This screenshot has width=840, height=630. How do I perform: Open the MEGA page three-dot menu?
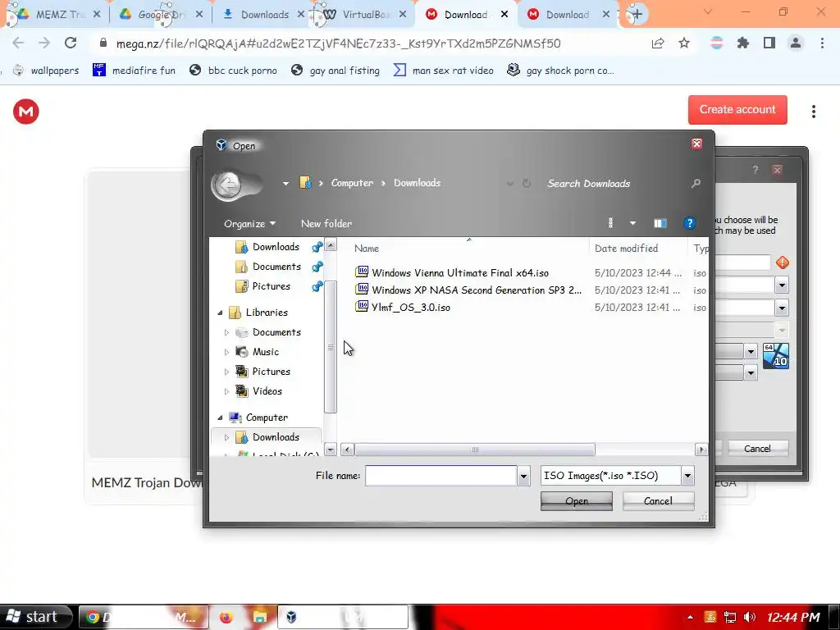[x=813, y=112]
